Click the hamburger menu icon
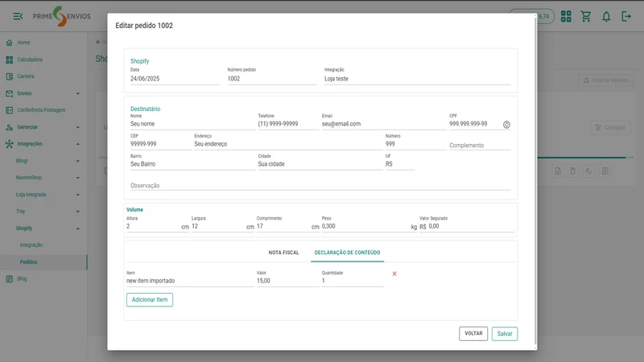 coord(18,16)
